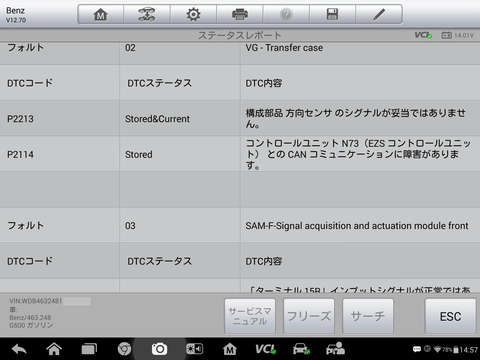Tap the message notification icon in status tray
The width and height of the screenshot is (480, 360).
[x=417, y=349]
